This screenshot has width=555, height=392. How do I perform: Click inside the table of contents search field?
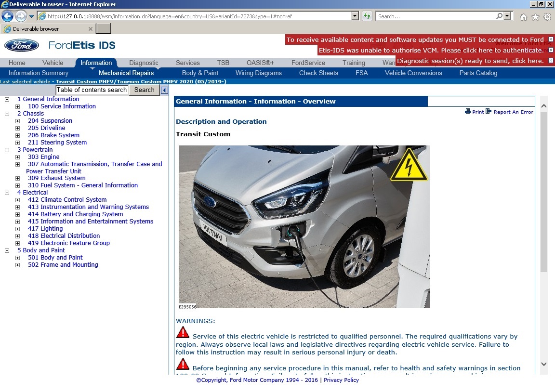click(92, 90)
